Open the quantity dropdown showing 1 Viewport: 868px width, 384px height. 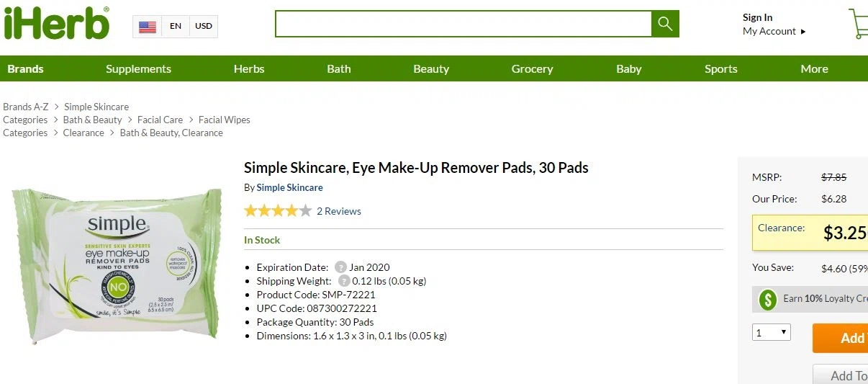[772, 332]
